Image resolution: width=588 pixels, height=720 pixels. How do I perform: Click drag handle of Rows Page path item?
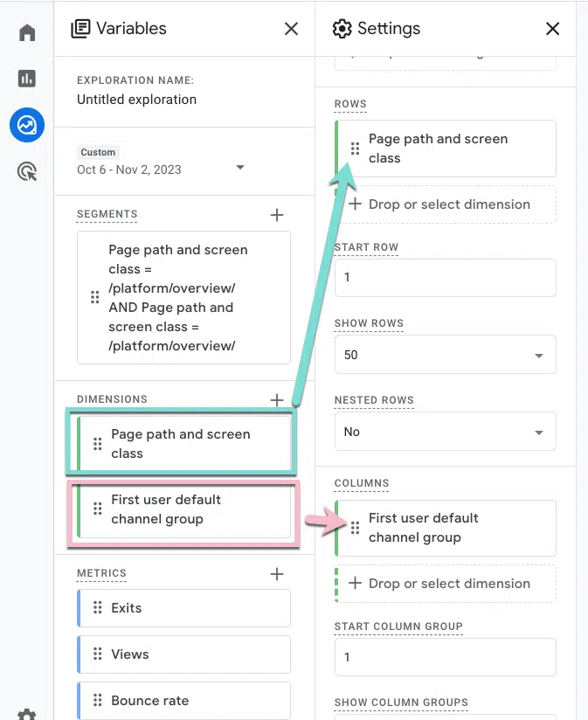pyautogui.click(x=355, y=149)
